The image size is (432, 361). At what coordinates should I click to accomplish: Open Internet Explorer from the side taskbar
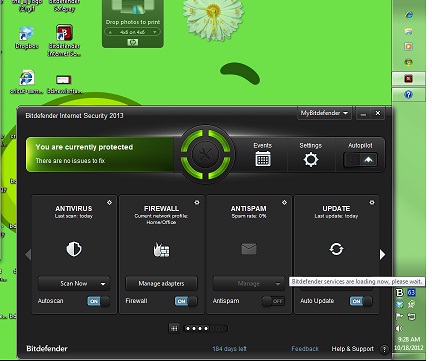[409, 15]
